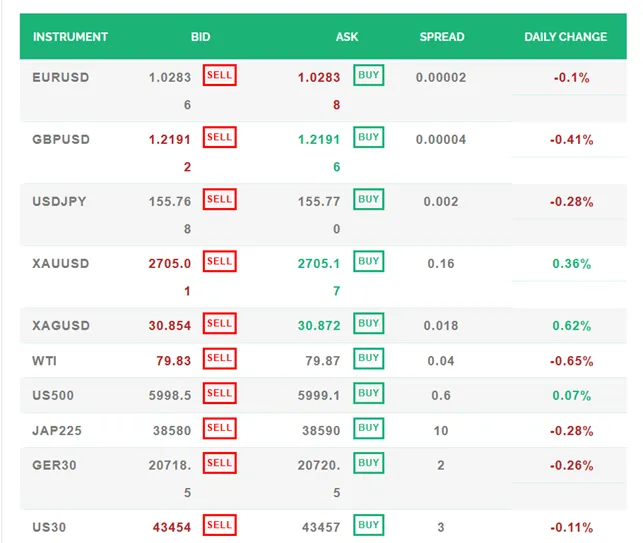This screenshot has height=543, width=643.
Task: Open the EURUSD instrument name
Action: pyautogui.click(x=61, y=77)
